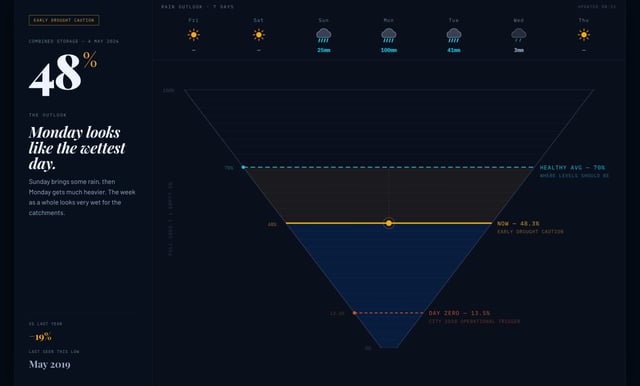Click the −19% versus last year value

[x=40, y=337]
